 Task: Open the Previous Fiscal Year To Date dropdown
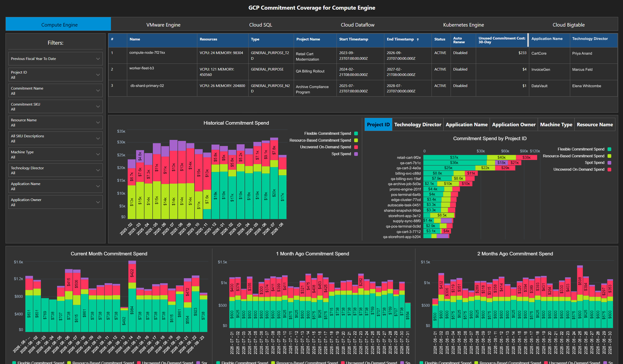[x=55, y=58]
